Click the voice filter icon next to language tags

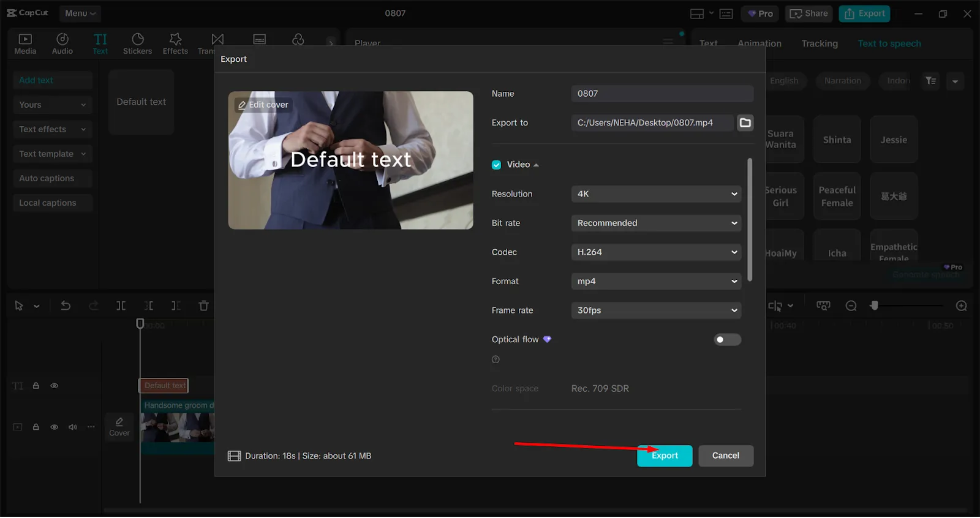pyautogui.click(x=930, y=81)
